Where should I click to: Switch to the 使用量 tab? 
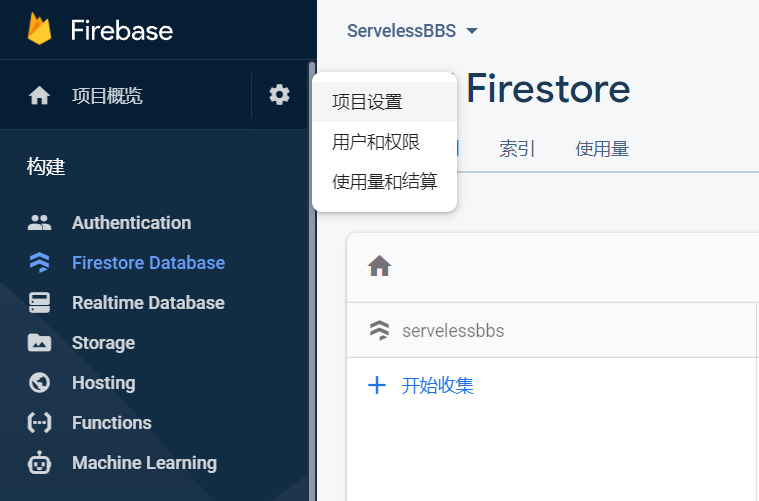[602, 149]
